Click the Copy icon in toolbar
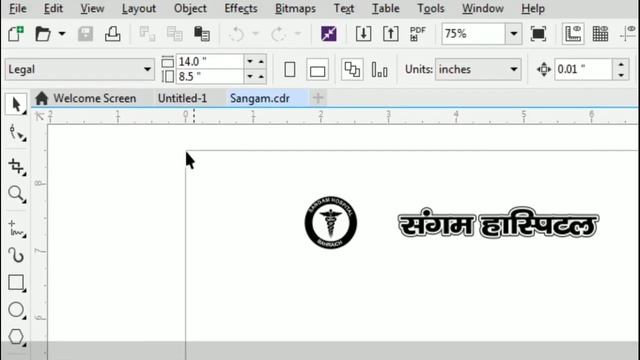Viewport: 640px width, 360px height. tap(174, 34)
